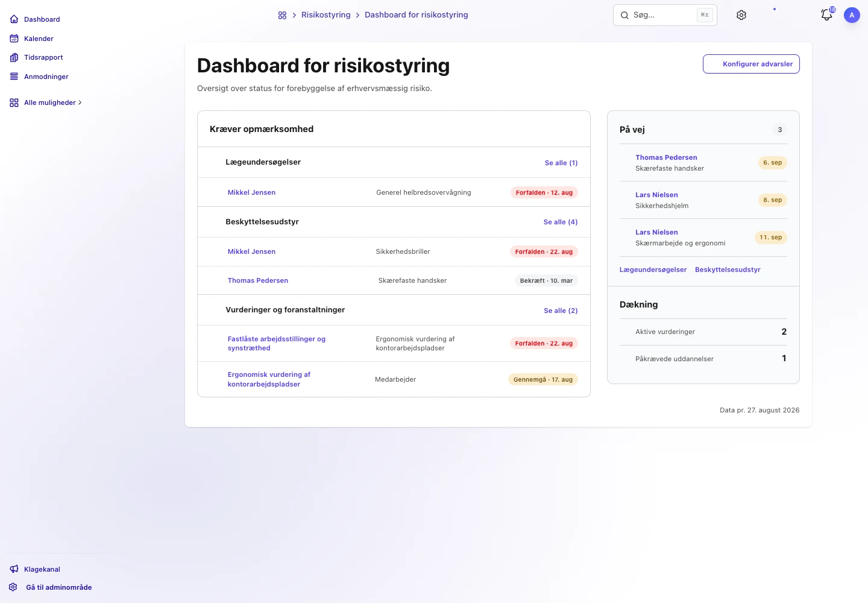Image resolution: width=868 pixels, height=603 pixels.
Task: Click the Klagekanal megaphone icon
Action: [14, 569]
